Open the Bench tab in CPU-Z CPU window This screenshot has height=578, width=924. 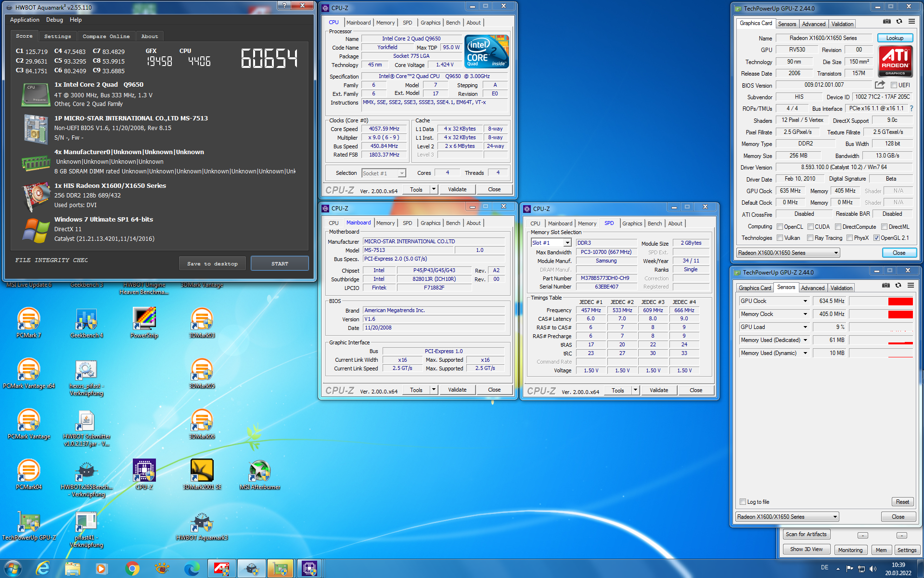(x=453, y=23)
